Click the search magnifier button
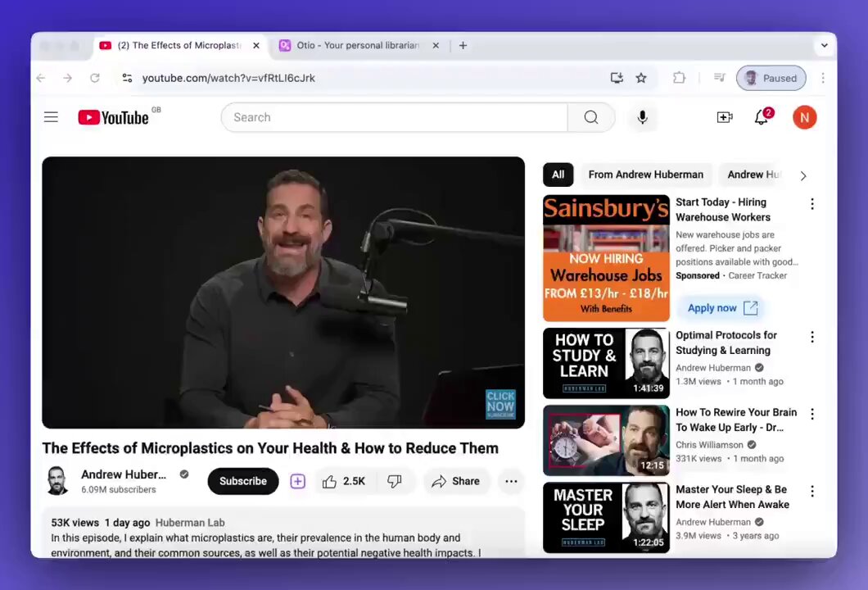Viewport: 868px width, 590px height. [591, 117]
